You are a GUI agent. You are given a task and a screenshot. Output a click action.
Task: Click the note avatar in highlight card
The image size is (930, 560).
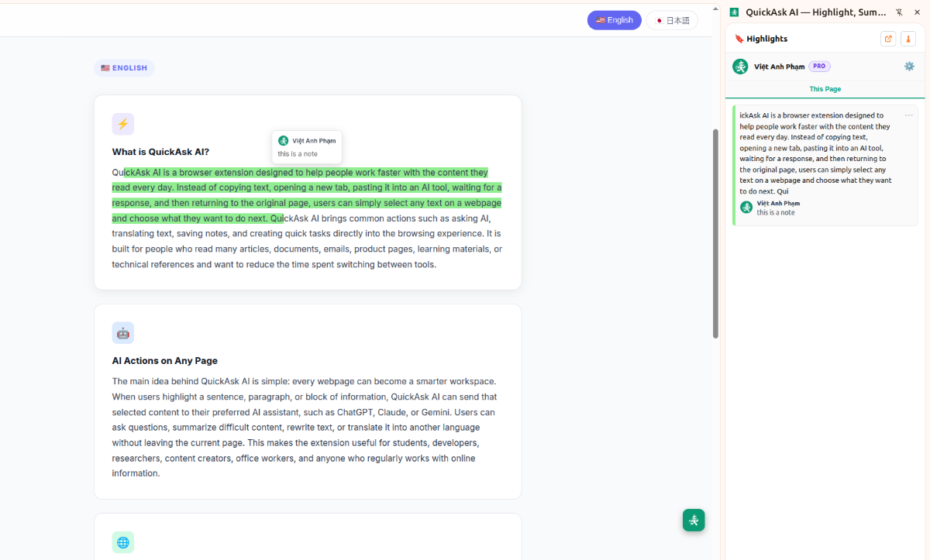point(746,207)
